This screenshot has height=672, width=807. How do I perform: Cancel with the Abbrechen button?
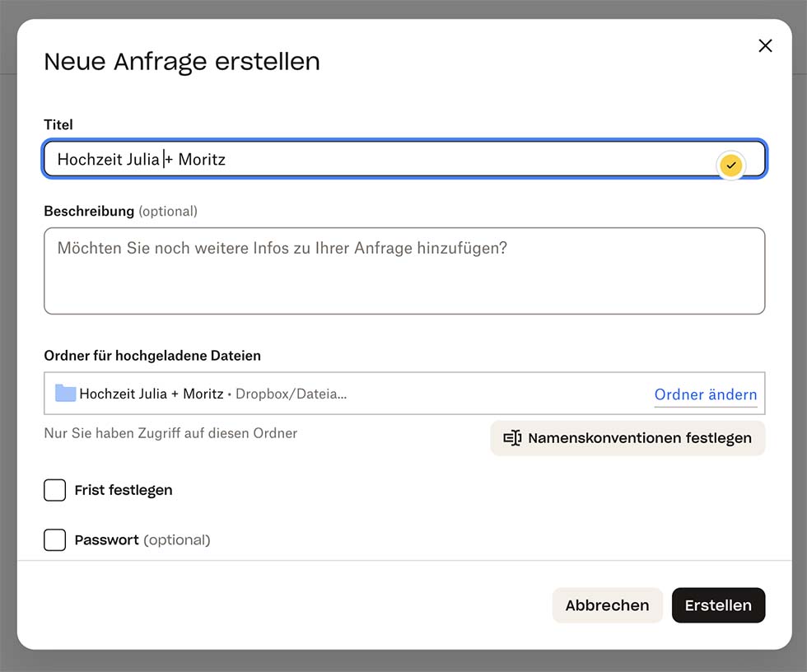tap(607, 605)
